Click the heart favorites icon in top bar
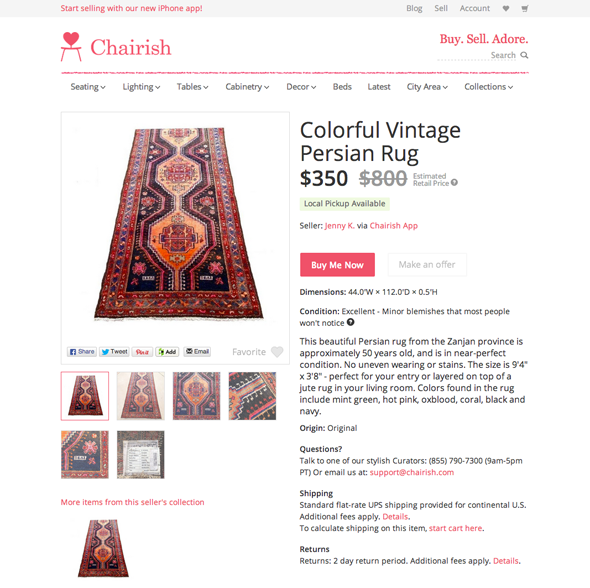 [x=506, y=9]
